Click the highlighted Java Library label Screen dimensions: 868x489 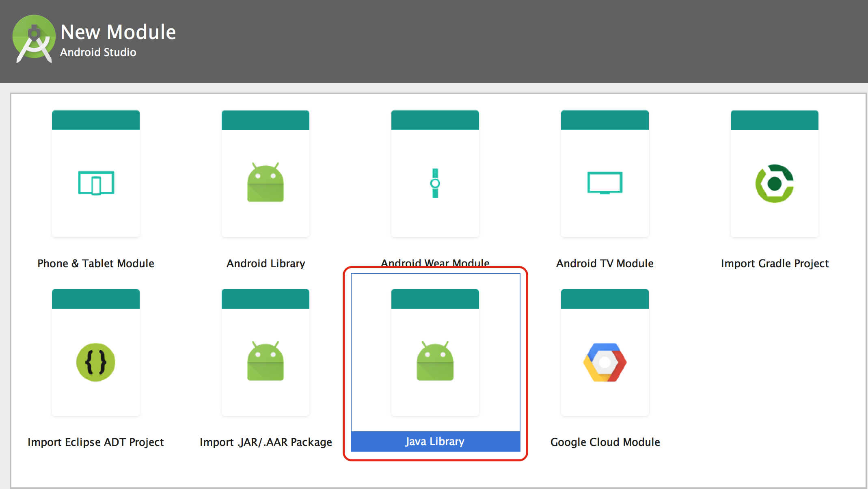(435, 441)
